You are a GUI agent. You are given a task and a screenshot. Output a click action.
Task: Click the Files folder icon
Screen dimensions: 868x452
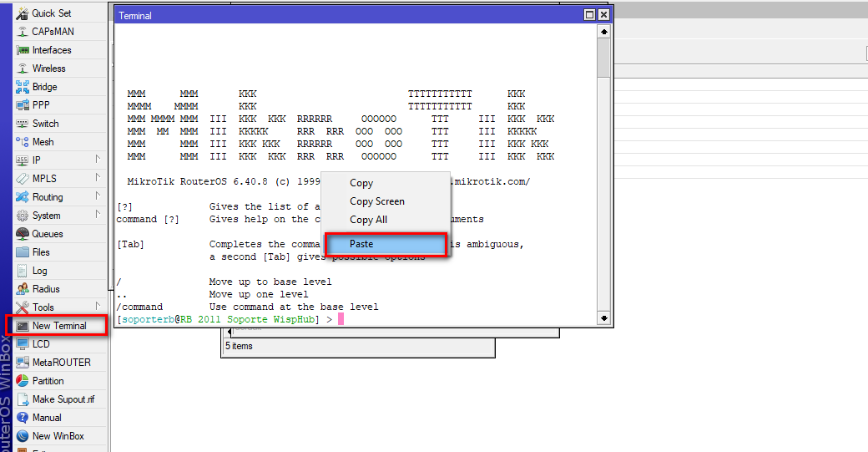tap(23, 252)
